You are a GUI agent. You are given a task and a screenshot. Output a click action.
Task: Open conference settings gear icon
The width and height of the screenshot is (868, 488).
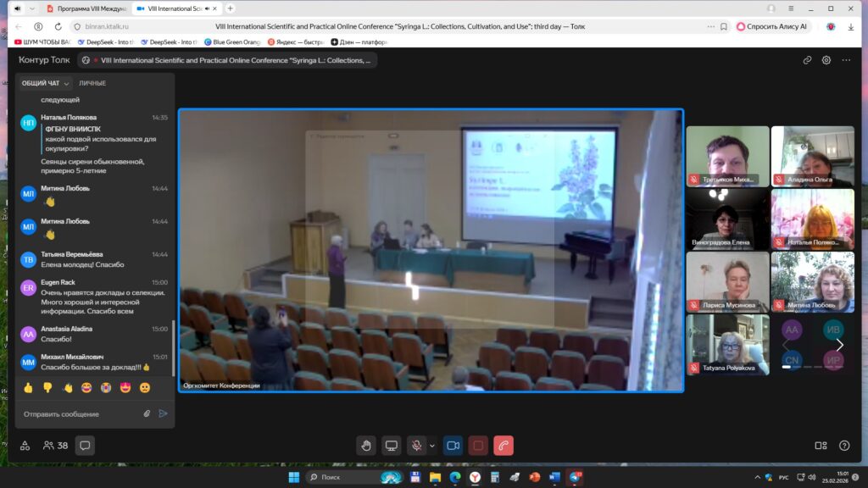point(826,60)
